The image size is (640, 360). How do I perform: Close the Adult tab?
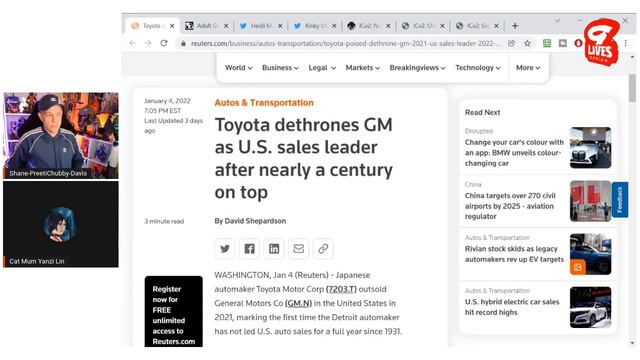[226, 26]
